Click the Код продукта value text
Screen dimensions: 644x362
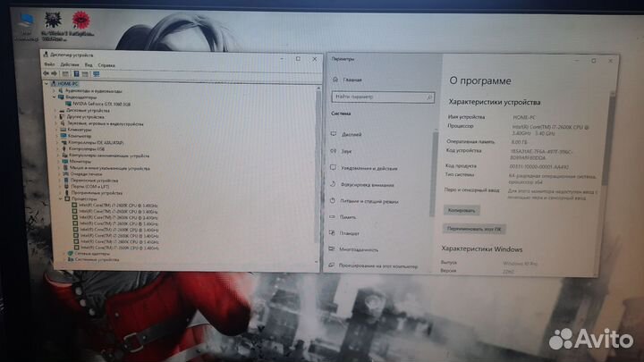538,167
